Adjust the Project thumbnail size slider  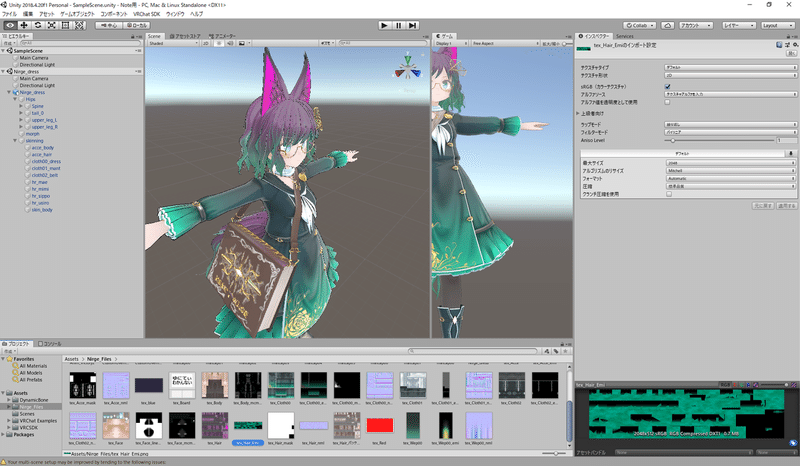click(555, 453)
